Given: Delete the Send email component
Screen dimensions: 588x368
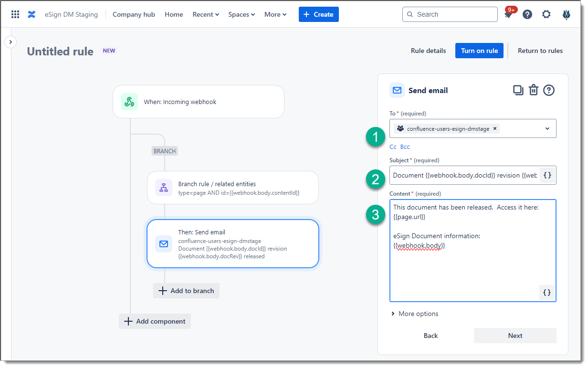Looking at the screenshot, I should click(534, 90).
